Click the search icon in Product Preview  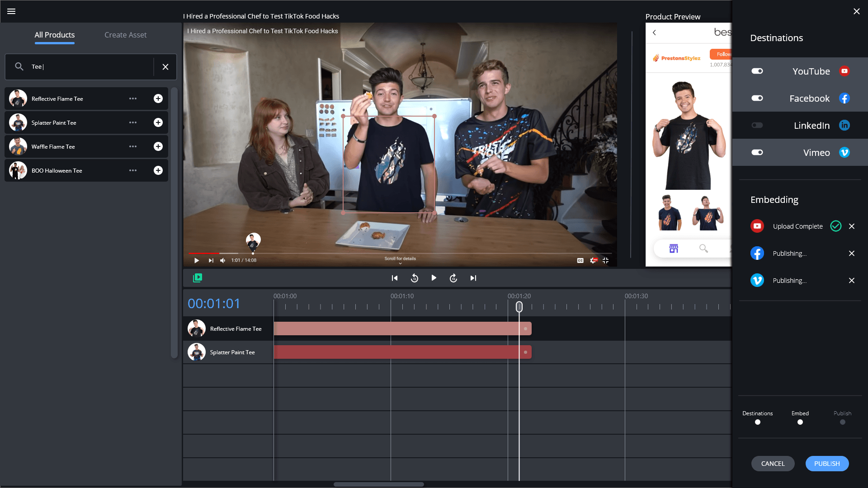(x=703, y=249)
